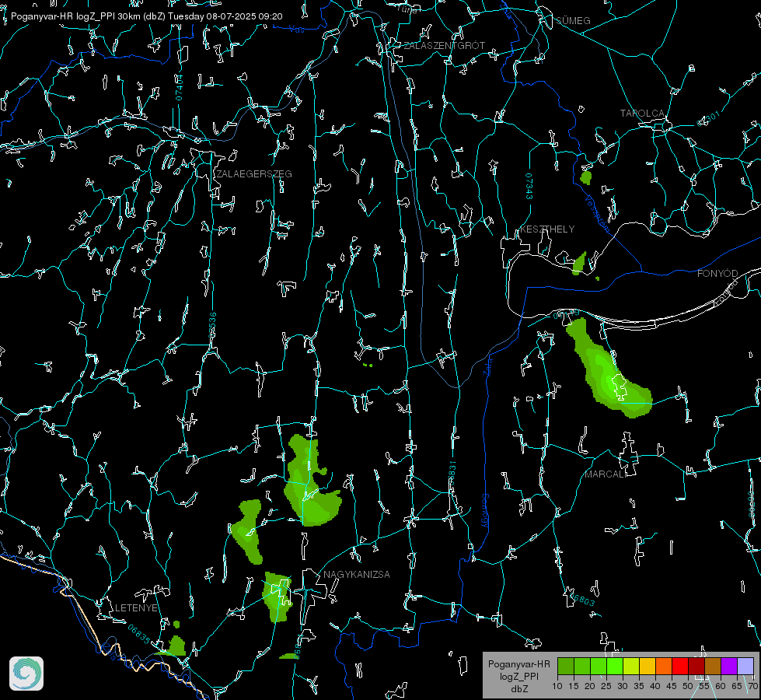Viewport: 761px width, 700px height.
Task: Click the Somogy county border label
Action: point(485,511)
